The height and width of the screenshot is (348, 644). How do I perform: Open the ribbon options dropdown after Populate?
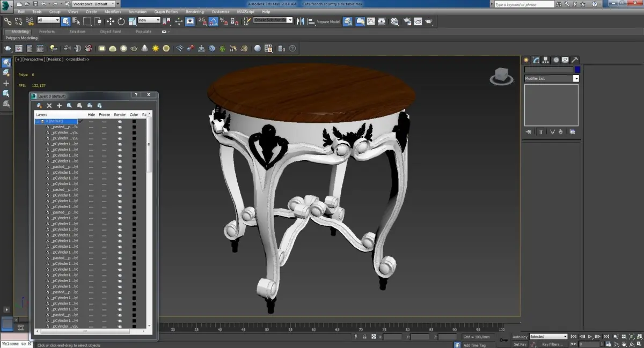click(x=165, y=32)
